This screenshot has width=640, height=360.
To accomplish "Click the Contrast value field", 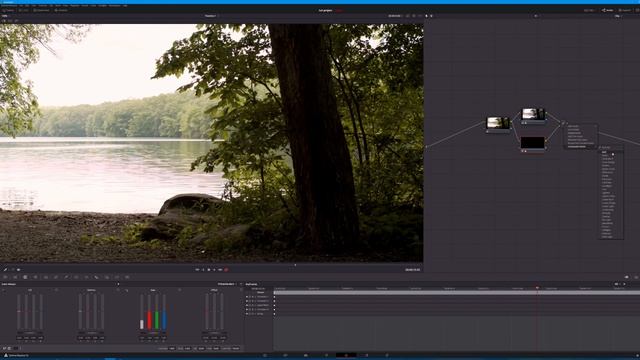I will (x=172, y=349).
